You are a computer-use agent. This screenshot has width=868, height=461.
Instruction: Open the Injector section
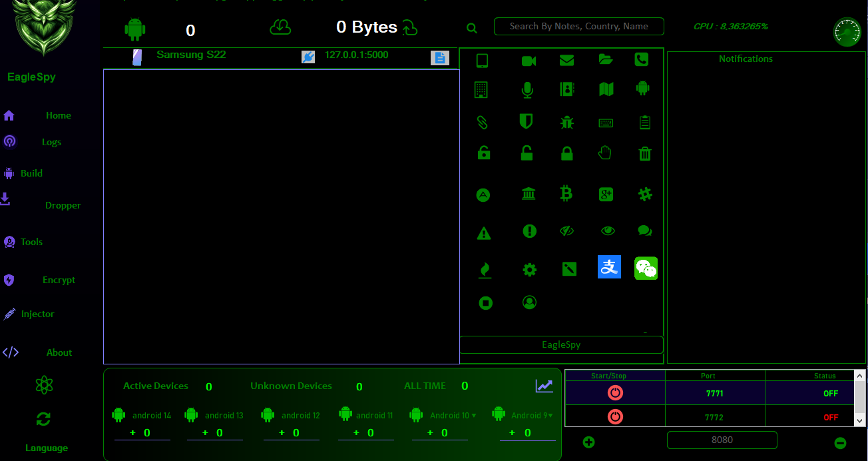pos(38,314)
